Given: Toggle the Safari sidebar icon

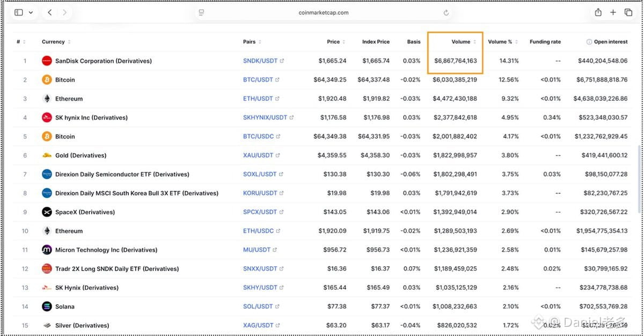Looking at the screenshot, I should (x=19, y=12).
